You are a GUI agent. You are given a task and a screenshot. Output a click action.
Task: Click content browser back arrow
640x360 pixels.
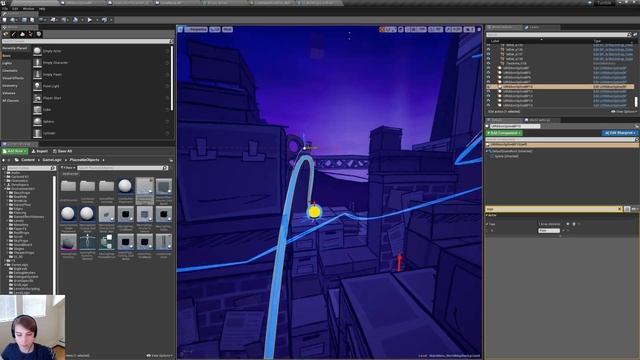tap(4, 160)
